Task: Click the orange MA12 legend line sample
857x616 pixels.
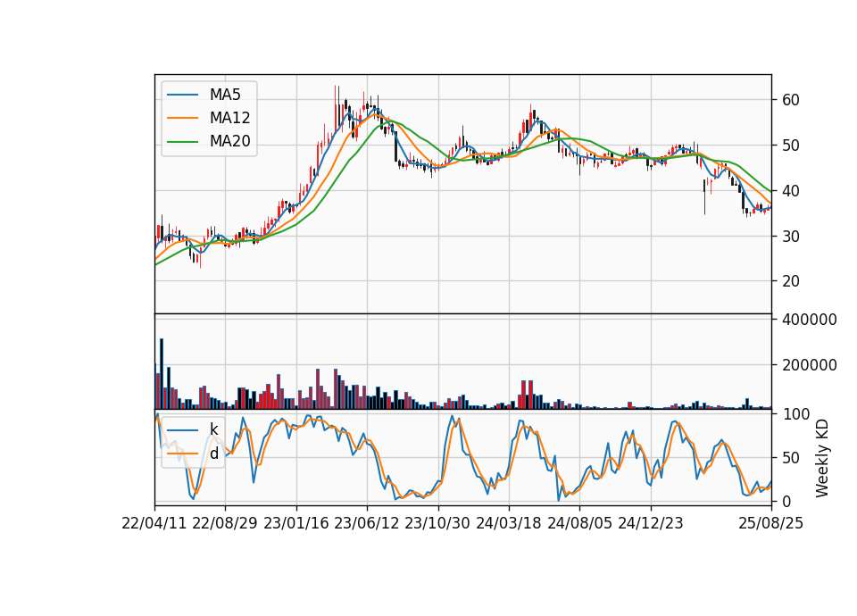Action: pyautogui.click(x=182, y=118)
